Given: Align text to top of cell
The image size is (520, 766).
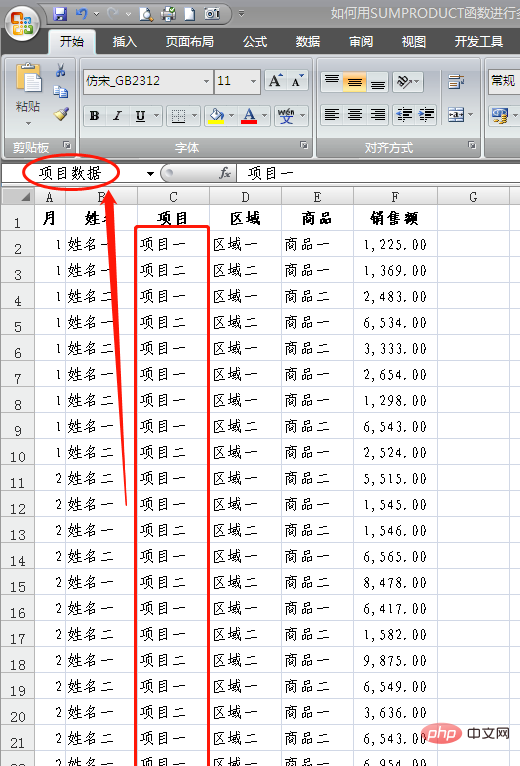Looking at the screenshot, I should tap(332, 82).
